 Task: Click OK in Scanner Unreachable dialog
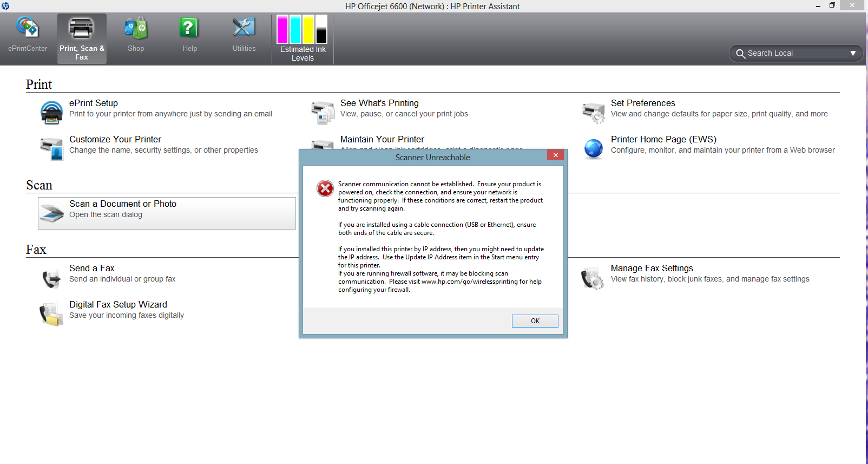[x=535, y=321]
